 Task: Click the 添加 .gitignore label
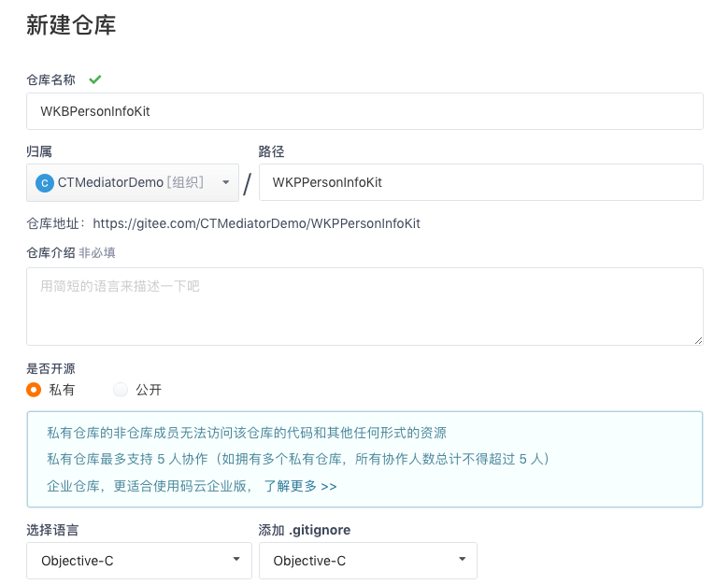click(305, 530)
